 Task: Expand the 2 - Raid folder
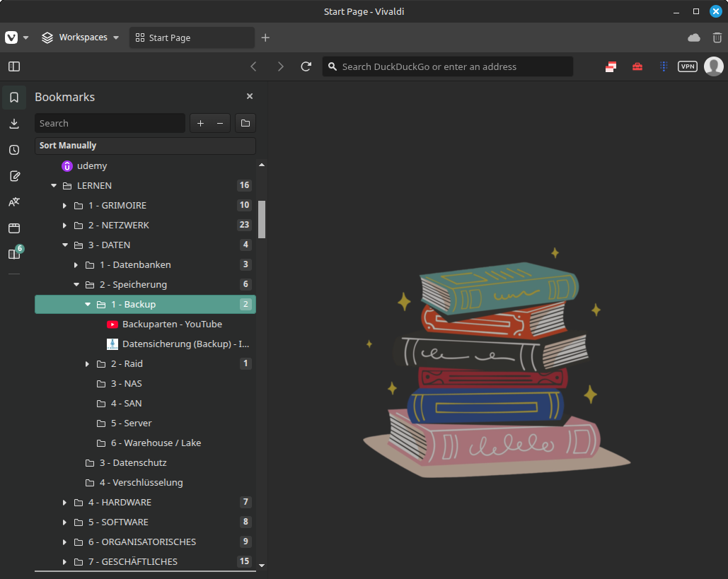87,363
